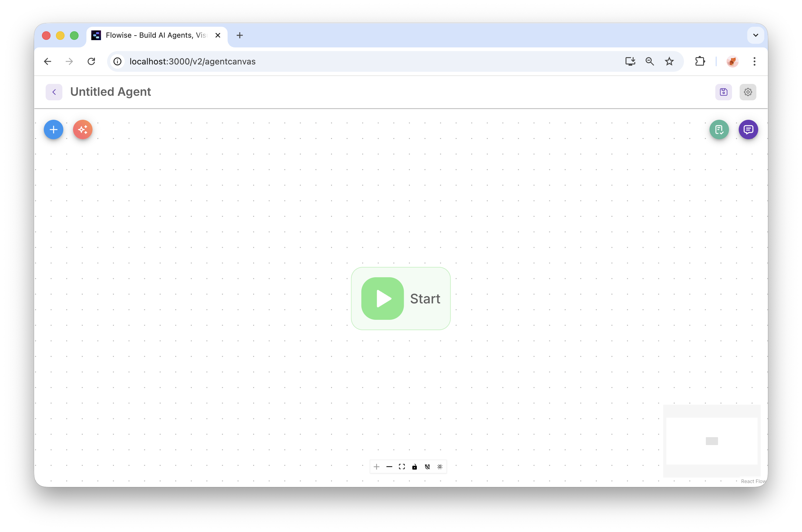Image resolution: width=802 pixels, height=532 pixels.
Task: Open Chrome three-dot menu
Action: pos(754,61)
